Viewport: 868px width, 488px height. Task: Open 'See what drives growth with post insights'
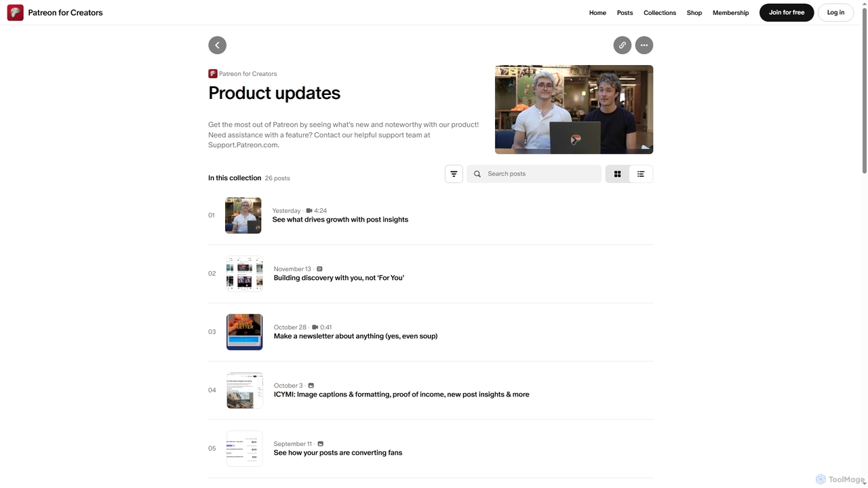tap(340, 220)
